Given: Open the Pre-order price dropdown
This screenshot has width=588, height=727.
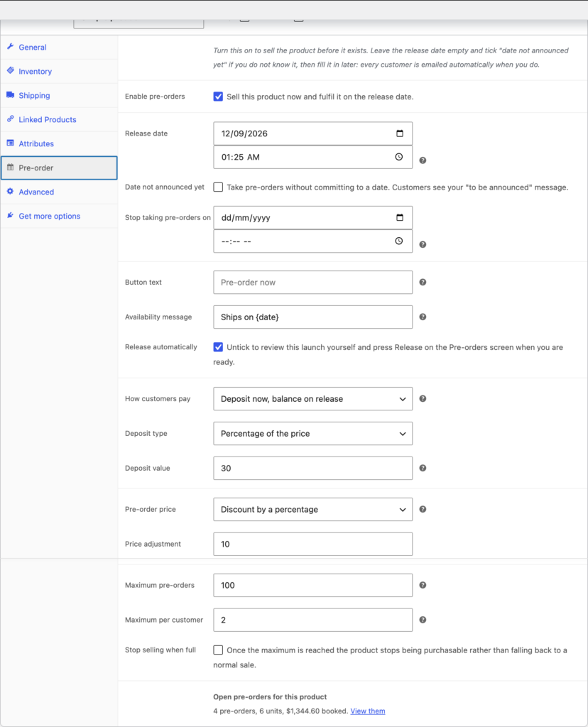Looking at the screenshot, I should [312, 509].
